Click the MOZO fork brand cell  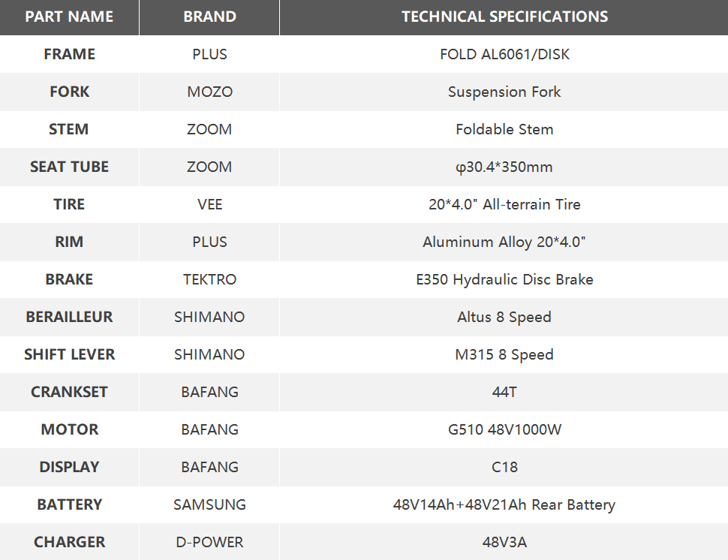coord(209,92)
